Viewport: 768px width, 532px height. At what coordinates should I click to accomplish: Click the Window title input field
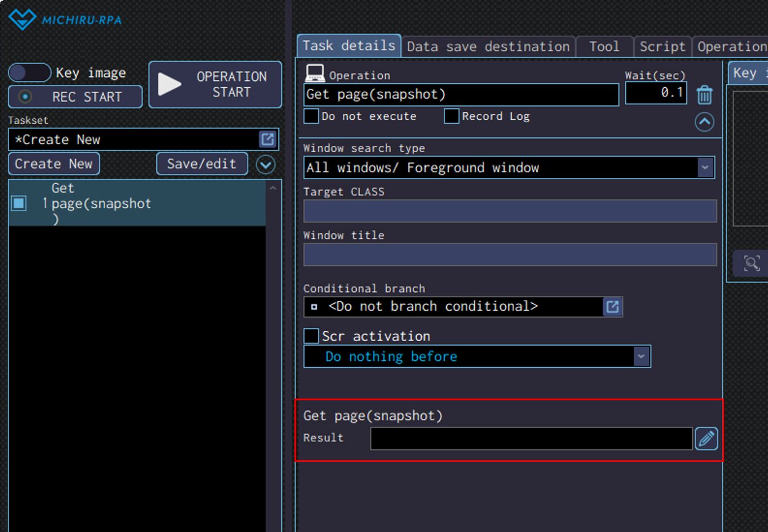click(510, 255)
